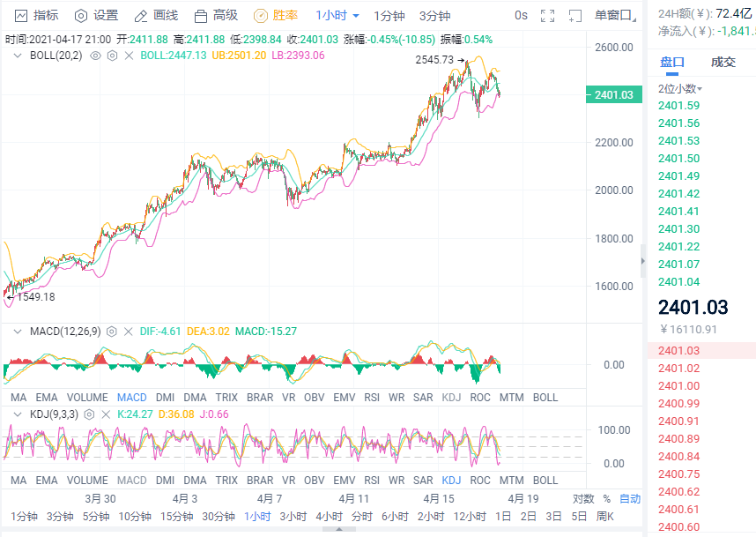The image size is (756, 537).
Task: Toggle 对数 logarithmic price scale
Action: 583,498
